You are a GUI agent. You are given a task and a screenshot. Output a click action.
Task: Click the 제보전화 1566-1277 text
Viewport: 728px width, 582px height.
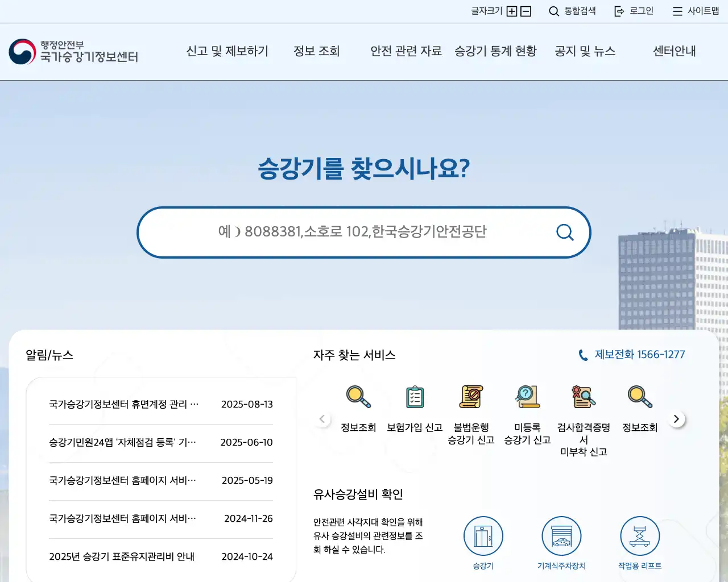pyautogui.click(x=640, y=355)
